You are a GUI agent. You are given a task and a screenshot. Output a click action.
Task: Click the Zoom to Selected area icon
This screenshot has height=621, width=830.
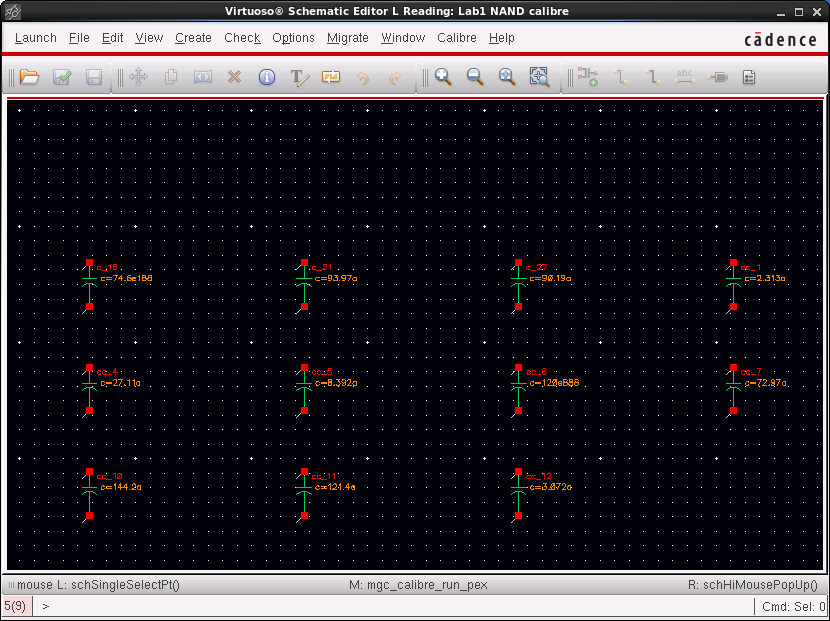(539, 77)
